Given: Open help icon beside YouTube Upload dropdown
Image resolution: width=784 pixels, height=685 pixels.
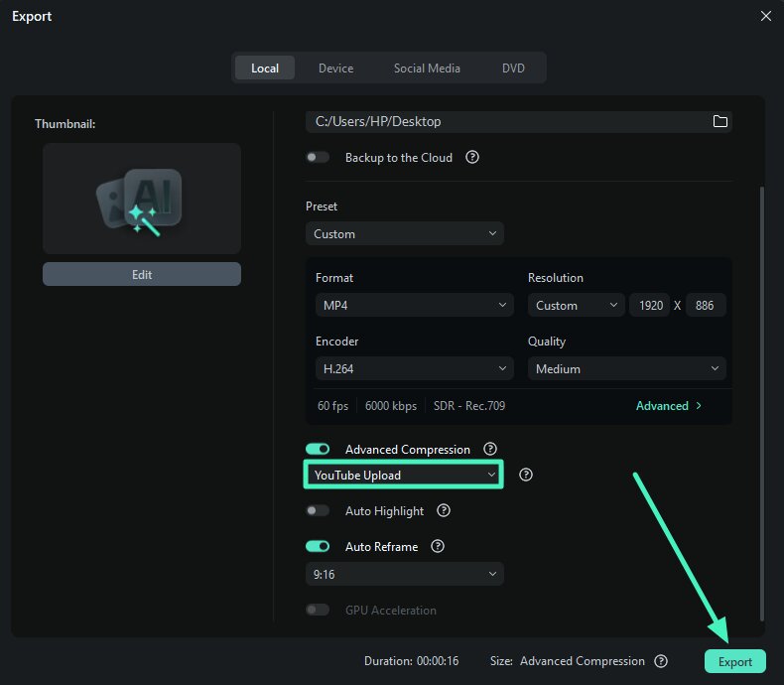Looking at the screenshot, I should point(526,475).
